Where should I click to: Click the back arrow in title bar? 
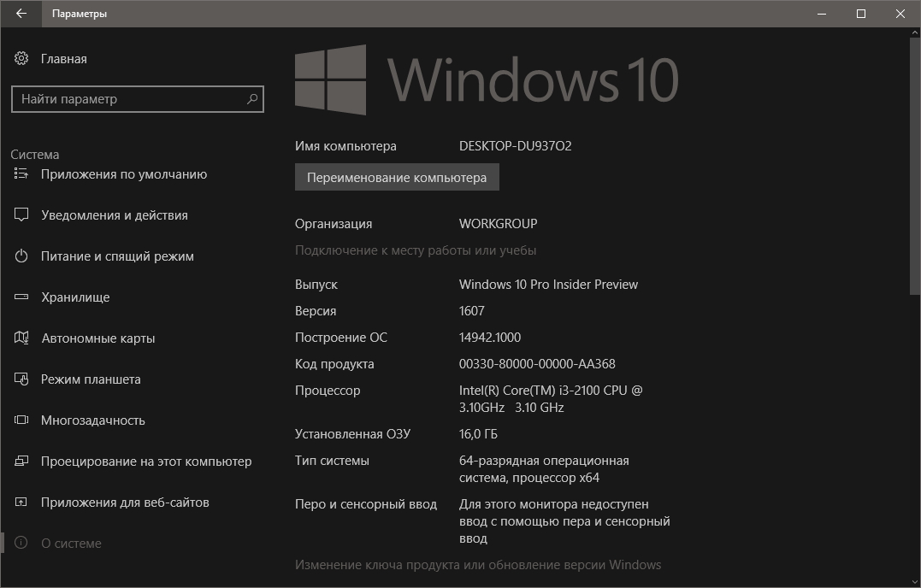point(21,14)
